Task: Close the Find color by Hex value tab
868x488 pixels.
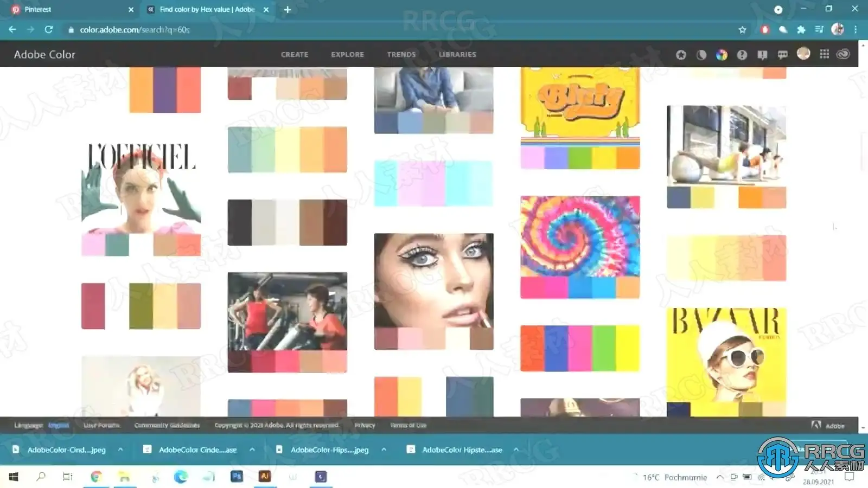Action: click(x=266, y=10)
